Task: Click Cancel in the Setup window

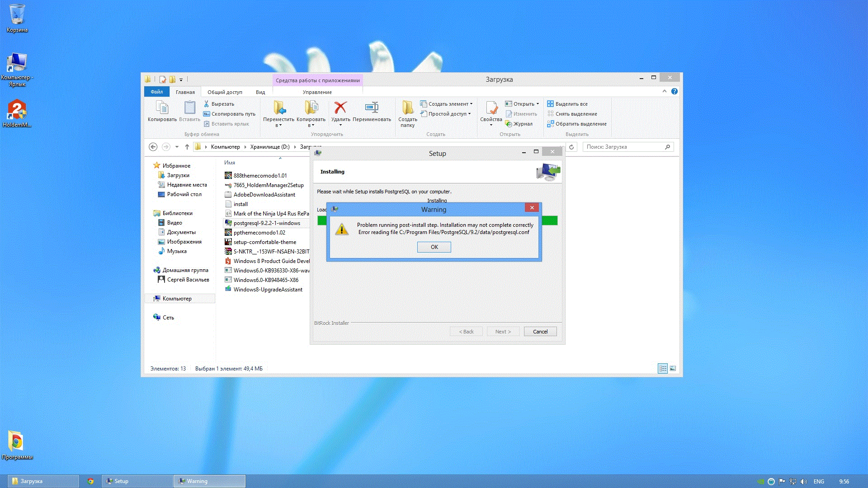Action: point(540,332)
